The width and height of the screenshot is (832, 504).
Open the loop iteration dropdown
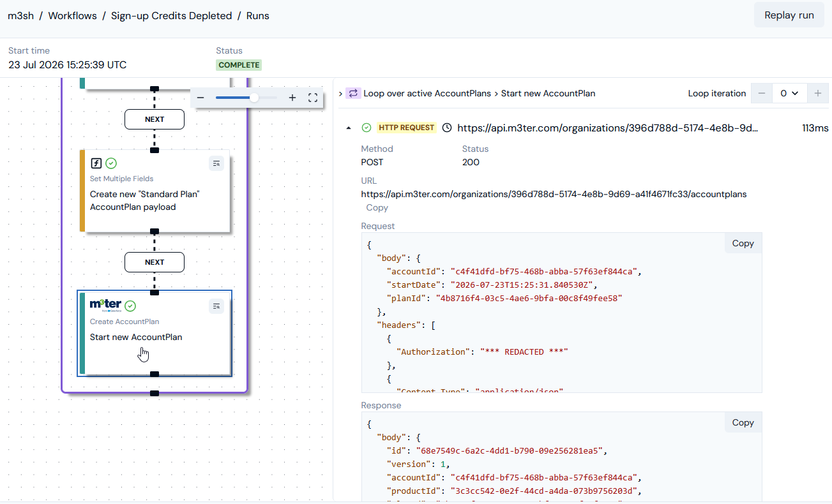[790, 93]
